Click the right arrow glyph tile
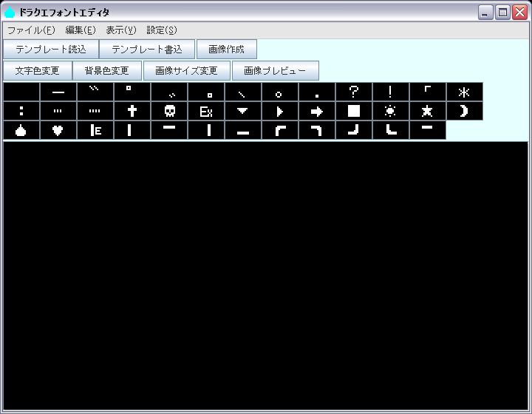532x414 pixels. 317,111
